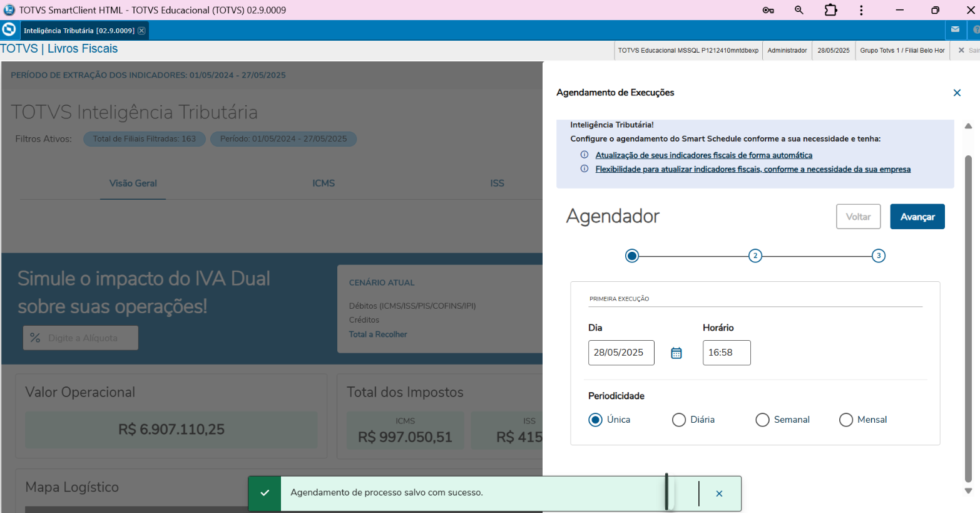The height and width of the screenshot is (513, 980).
Task: Dismiss the success toast notification
Action: (719, 494)
